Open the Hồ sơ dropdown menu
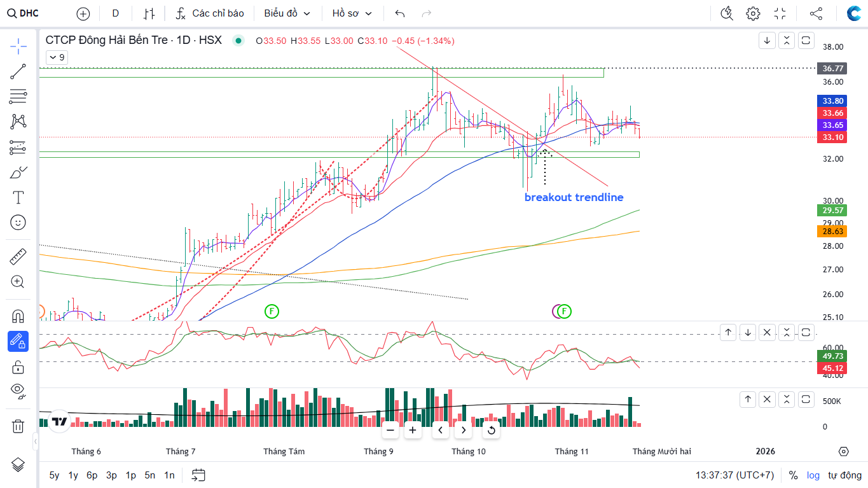 pos(352,13)
